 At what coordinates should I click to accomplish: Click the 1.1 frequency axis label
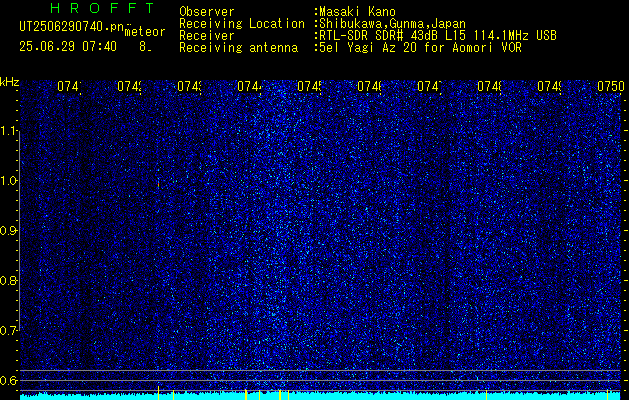10,131
